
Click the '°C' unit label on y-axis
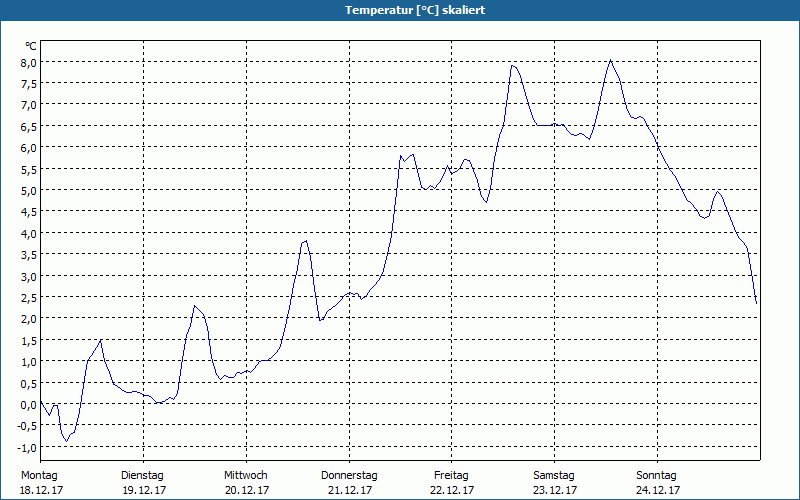[31, 46]
